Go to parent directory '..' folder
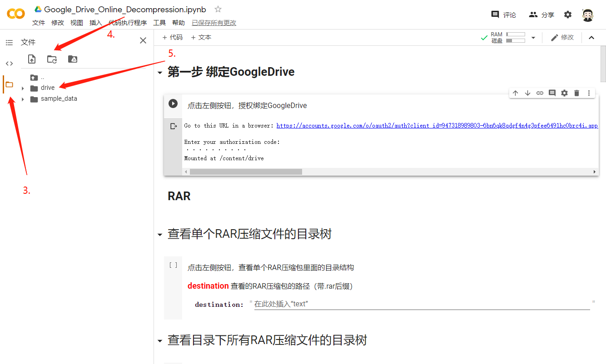This screenshot has height=364, width=606. click(x=37, y=77)
